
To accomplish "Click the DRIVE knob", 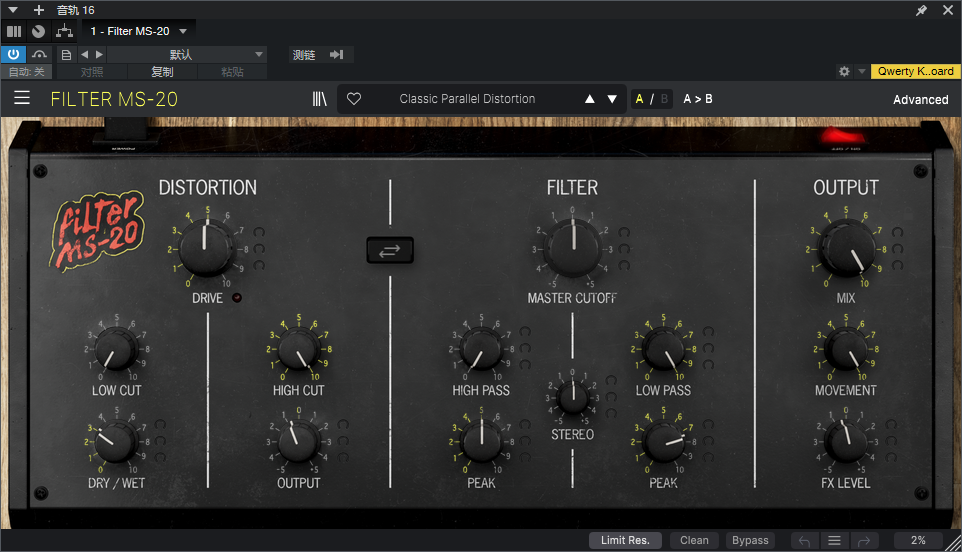I will pos(206,248).
